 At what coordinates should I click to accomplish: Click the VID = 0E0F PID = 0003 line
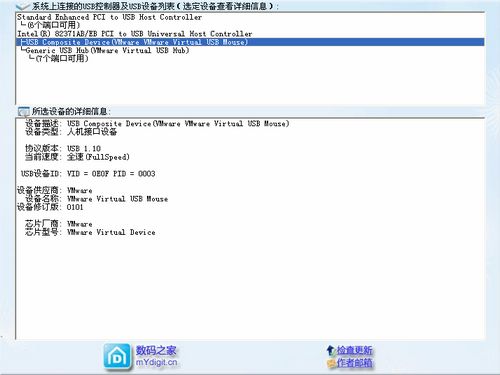coord(88,174)
